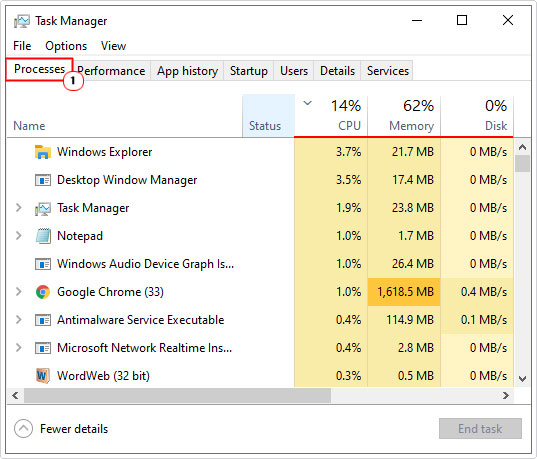Select the Google Chrome (33) name

tap(110, 292)
